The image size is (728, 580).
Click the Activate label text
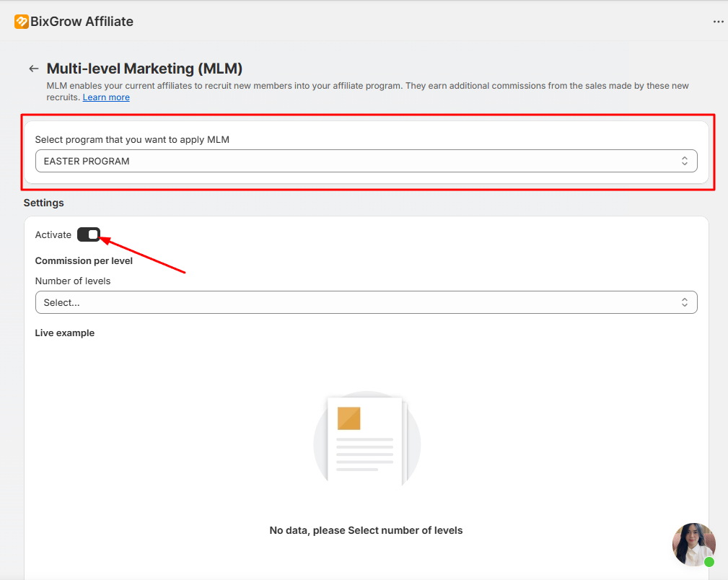(x=53, y=234)
